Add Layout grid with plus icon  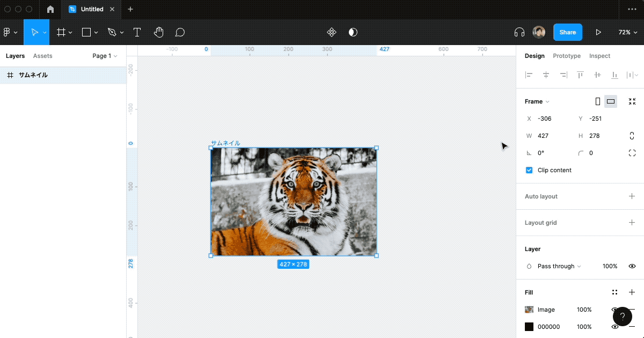pyautogui.click(x=632, y=223)
